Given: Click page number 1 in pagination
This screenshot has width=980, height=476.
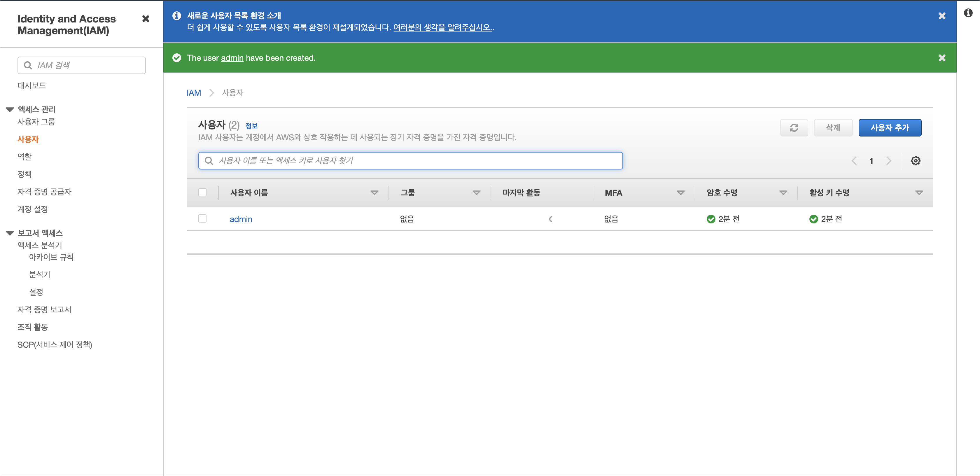Looking at the screenshot, I should pos(871,161).
